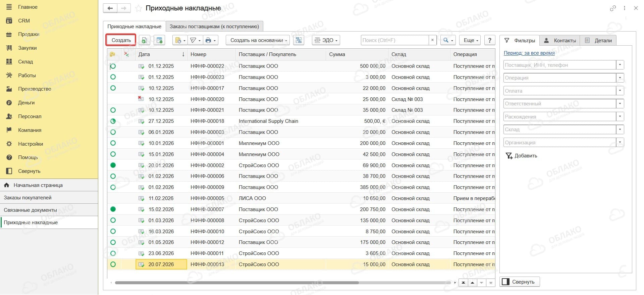Click the table-with-plus icon beside the copy icon

pos(159,40)
